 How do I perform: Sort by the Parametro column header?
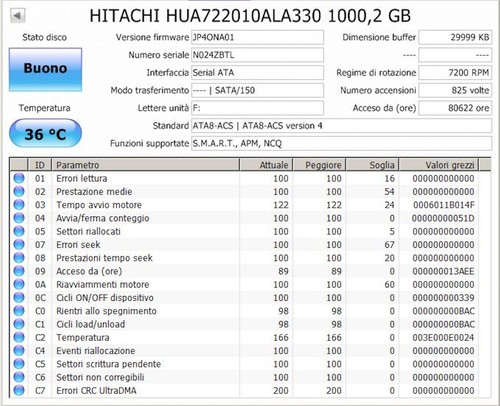145,165
